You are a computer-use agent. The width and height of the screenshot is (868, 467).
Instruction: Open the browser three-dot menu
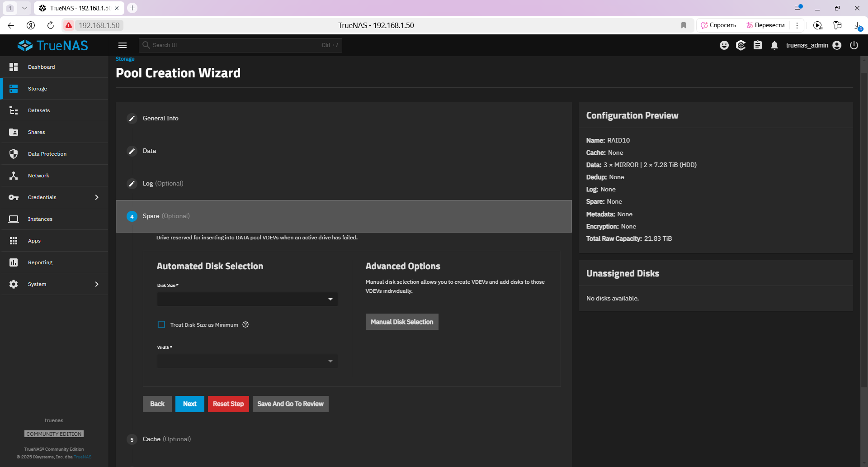(797, 25)
